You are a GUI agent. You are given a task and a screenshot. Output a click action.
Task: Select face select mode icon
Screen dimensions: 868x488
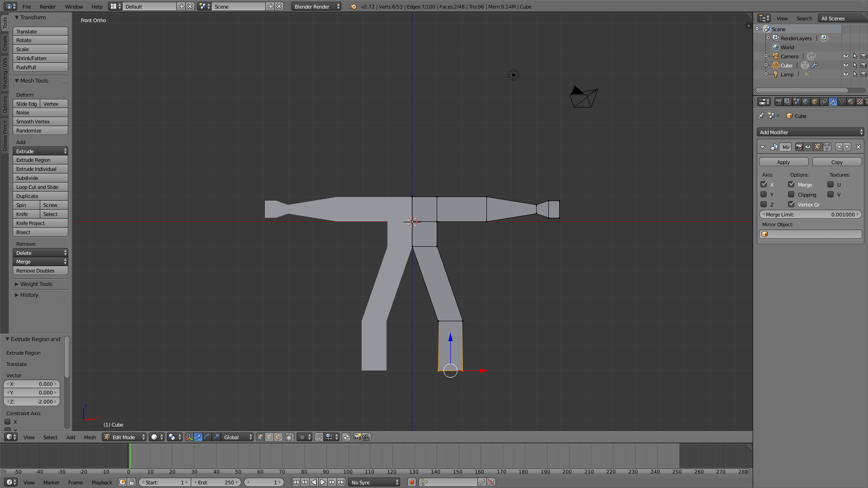[278, 437]
